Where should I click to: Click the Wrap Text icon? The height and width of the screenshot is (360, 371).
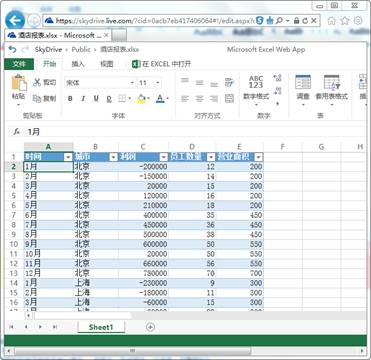click(229, 82)
